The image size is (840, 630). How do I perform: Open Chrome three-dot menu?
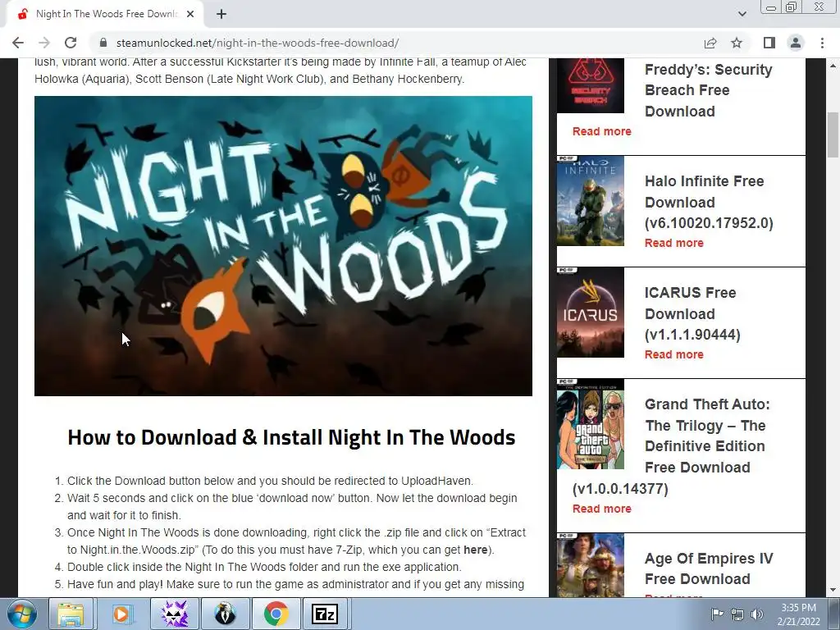pos(822,43)
